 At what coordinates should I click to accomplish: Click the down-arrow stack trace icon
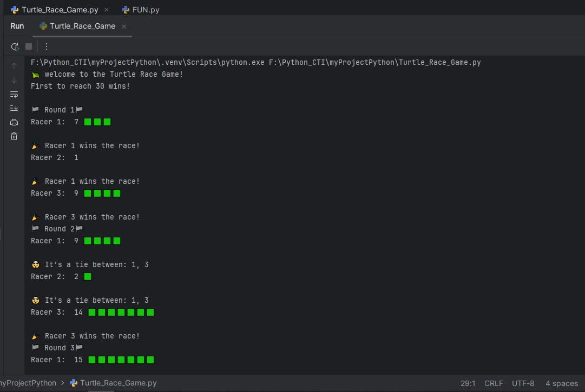coord(14,80)
